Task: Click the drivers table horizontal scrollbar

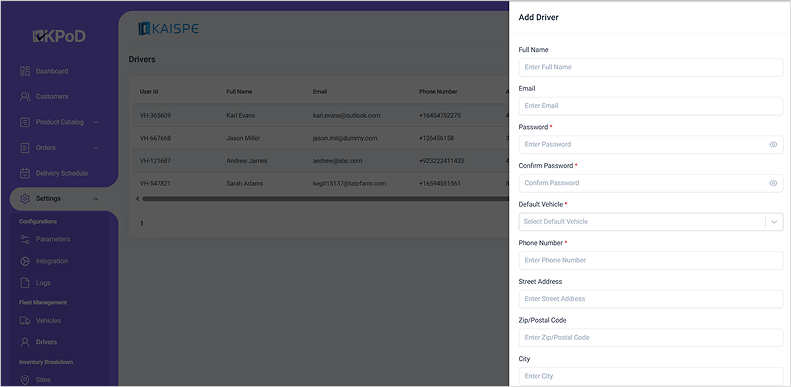Action: pos(325,199)
